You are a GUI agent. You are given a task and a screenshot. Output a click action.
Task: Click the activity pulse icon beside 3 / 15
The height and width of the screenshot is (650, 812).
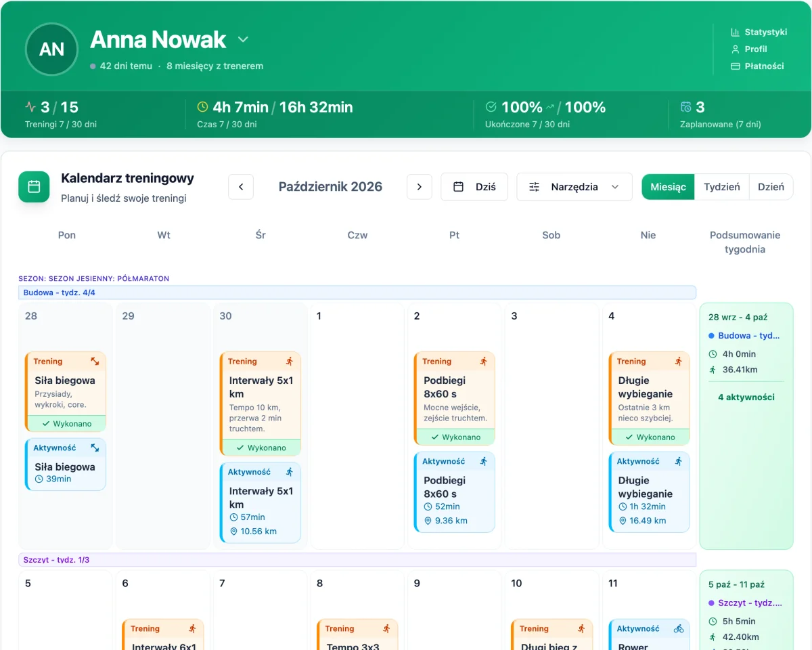[x=30, y=107]
